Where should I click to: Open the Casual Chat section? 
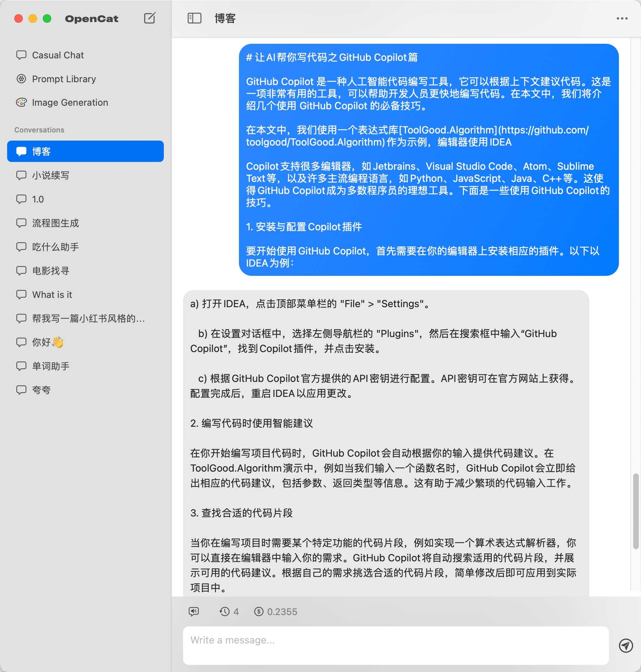[x=85, y=55]
